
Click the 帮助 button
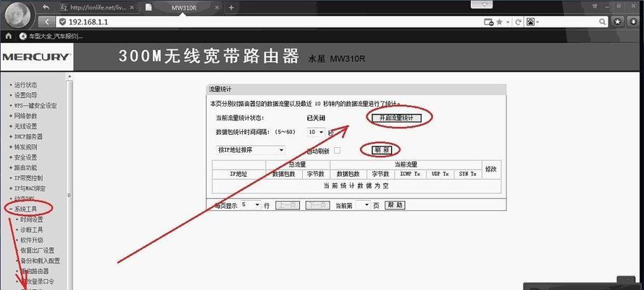[x=395, y=205]
